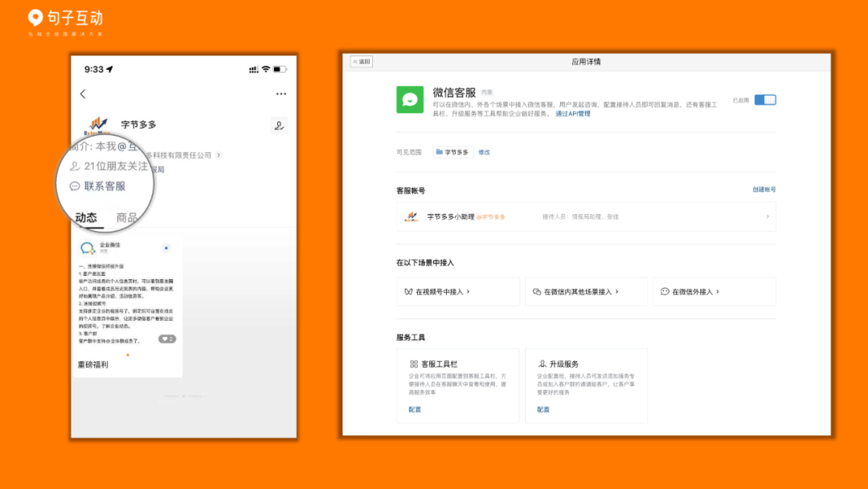Click the 客服工具栏 grid icon
868x489 pixels.
[x=414, y=364]
